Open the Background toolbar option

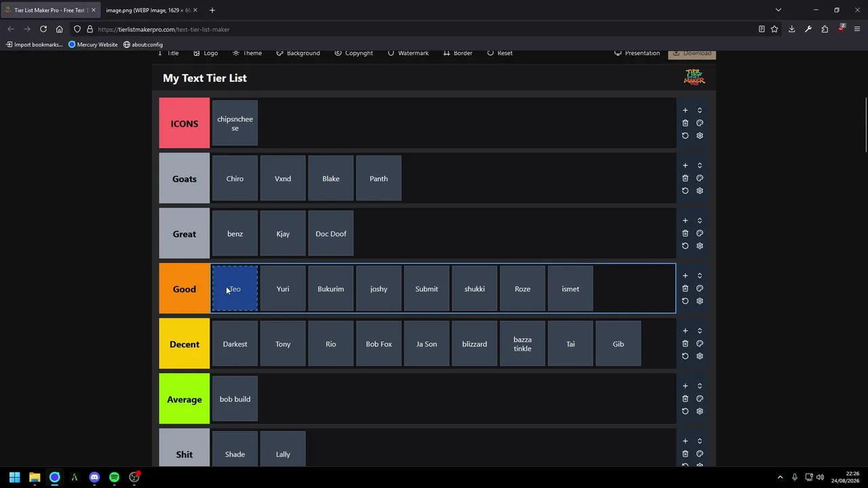point(298,53)
